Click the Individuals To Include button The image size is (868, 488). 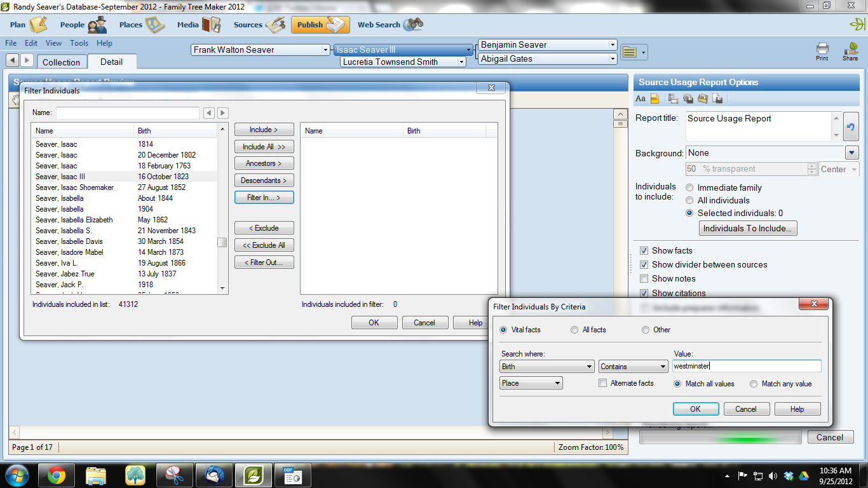tap(748, 228)
